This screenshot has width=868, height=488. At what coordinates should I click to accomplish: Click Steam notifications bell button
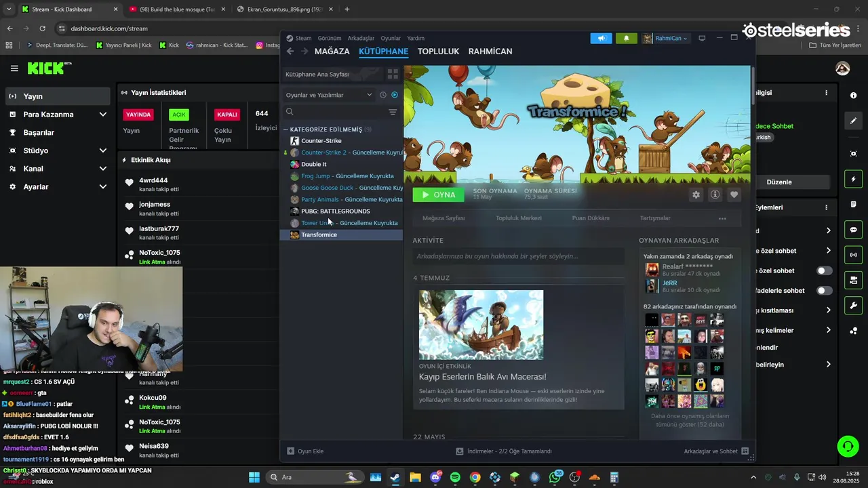[626, 38]
